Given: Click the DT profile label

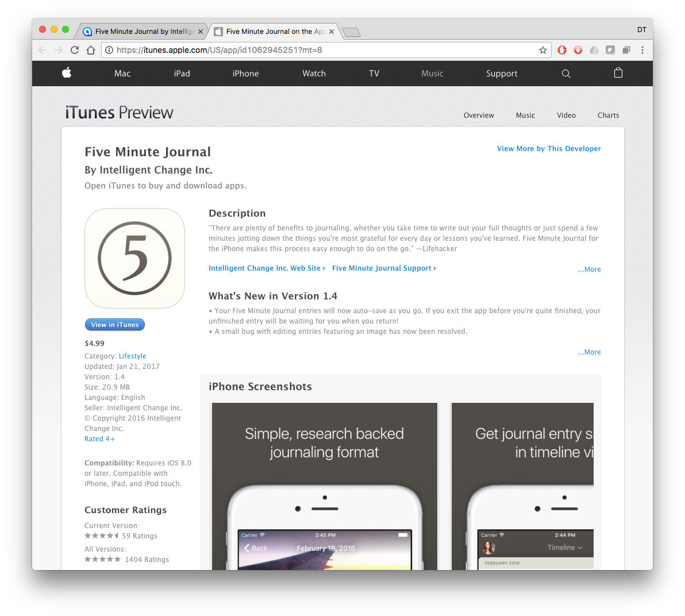Looking at the screenshot, I should [641, 30].
